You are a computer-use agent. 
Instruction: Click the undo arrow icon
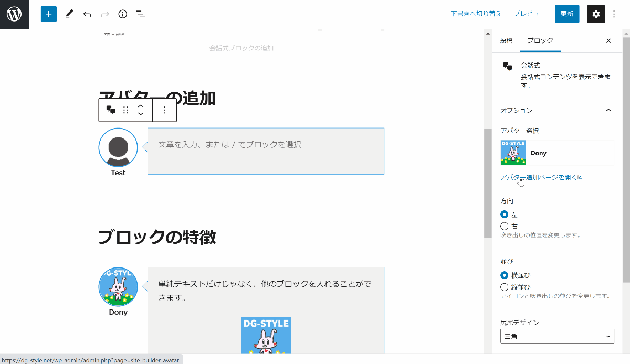87,14
